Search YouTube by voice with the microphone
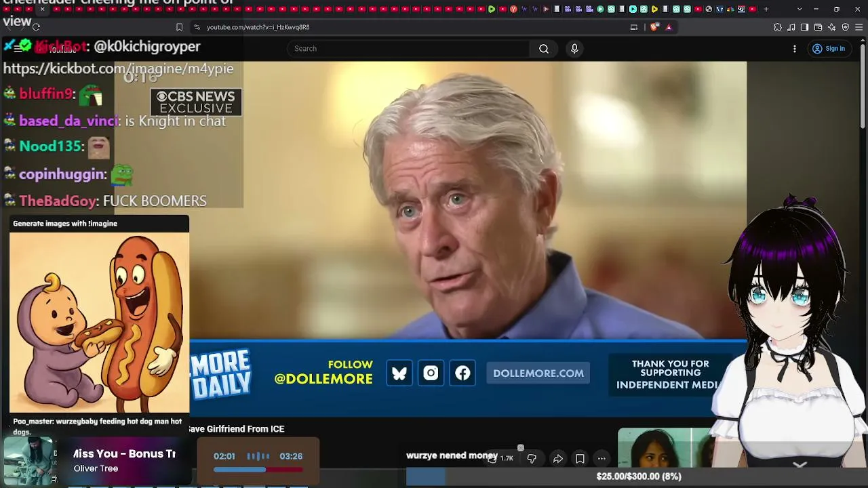 pos(574,49)
